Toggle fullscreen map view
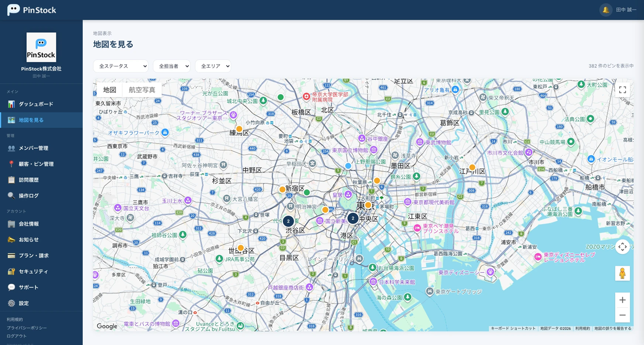Screen dimensions: 644x345 coord(623,90)
